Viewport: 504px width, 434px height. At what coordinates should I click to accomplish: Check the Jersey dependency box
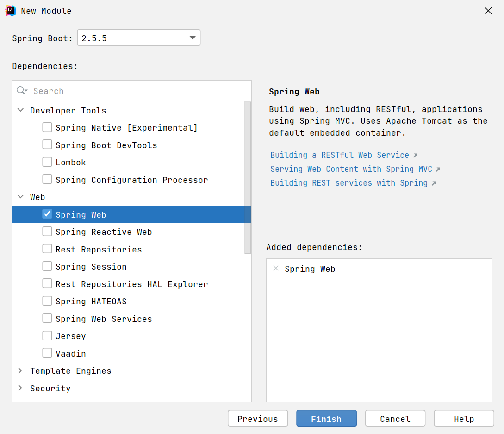tap(47, 336)
